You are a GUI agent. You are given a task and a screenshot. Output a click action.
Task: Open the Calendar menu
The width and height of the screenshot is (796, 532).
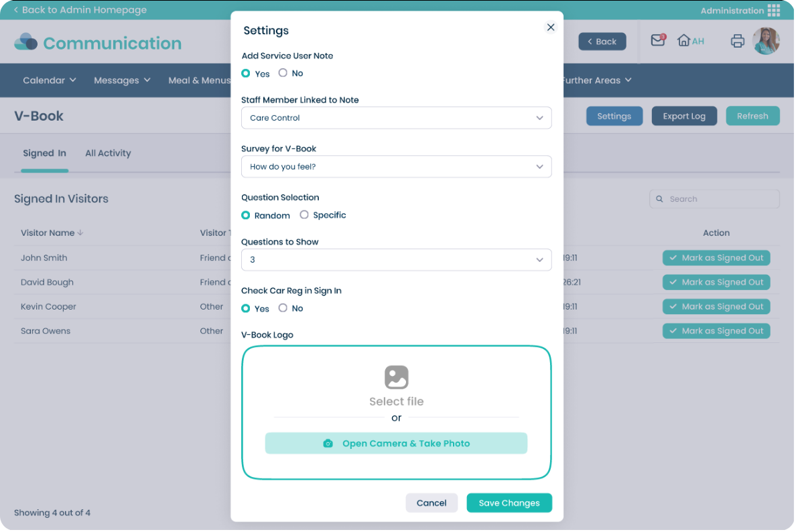49,80
